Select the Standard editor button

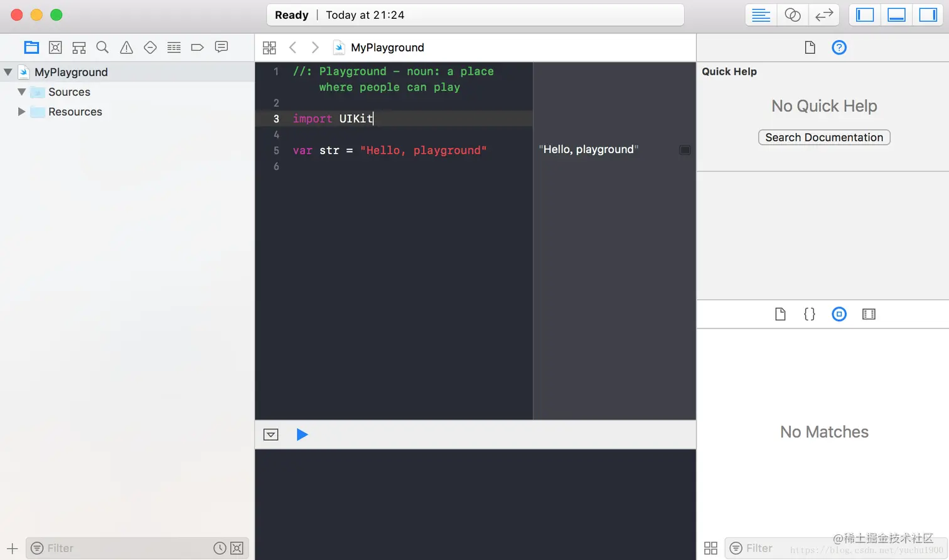(761, 15)
